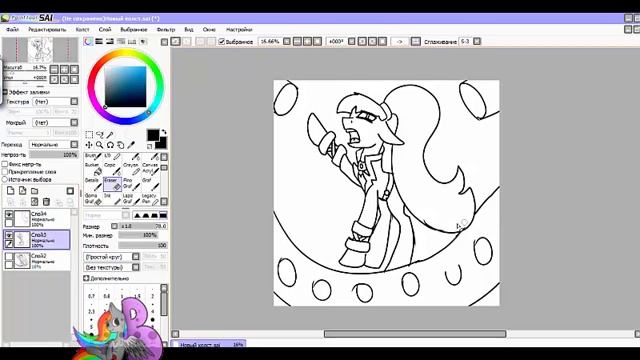
Task: Open the rotation angle dropdown in toolbar
Action: [351, 42]
